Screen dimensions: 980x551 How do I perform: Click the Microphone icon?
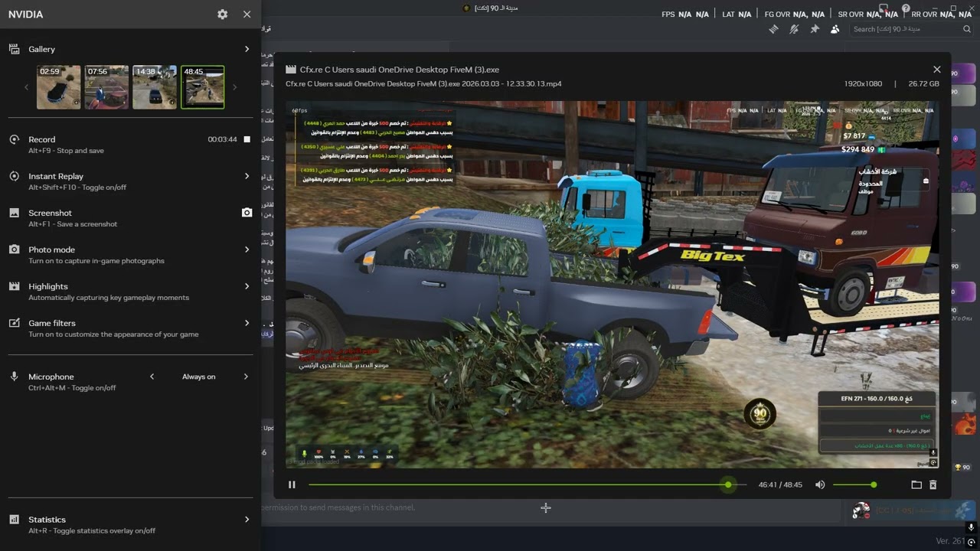(14, 377)
